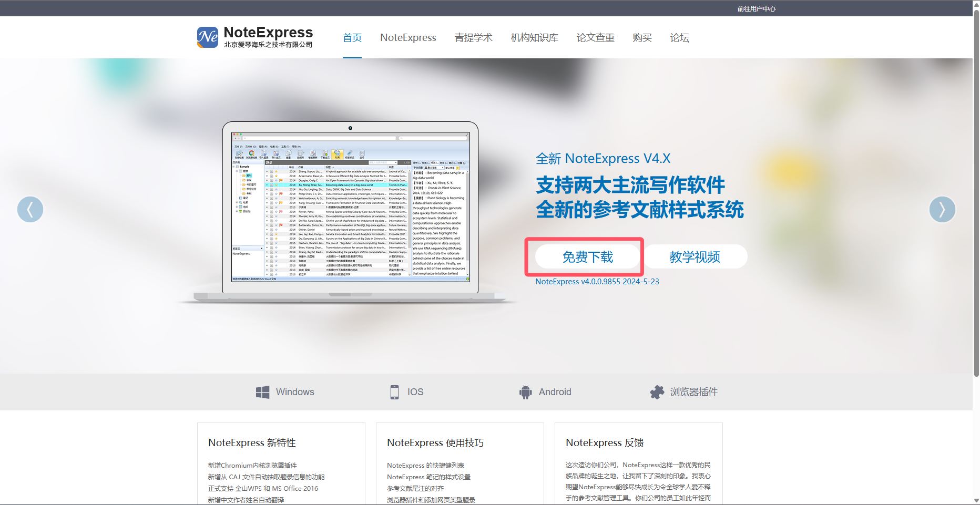The height and width of the screenshot is (505, 980).
Task: Click the feedback testimonial paragraph
Action: pos(638,481)
